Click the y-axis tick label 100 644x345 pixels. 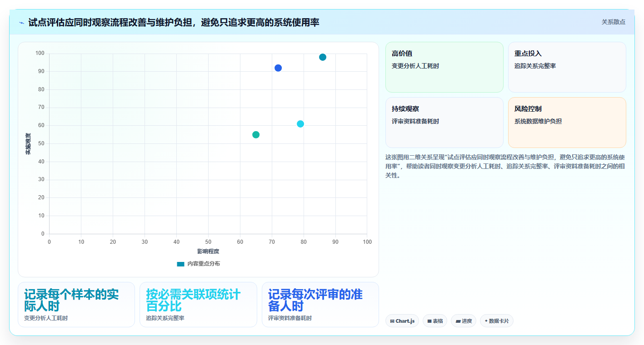click(x=40, y=54)
